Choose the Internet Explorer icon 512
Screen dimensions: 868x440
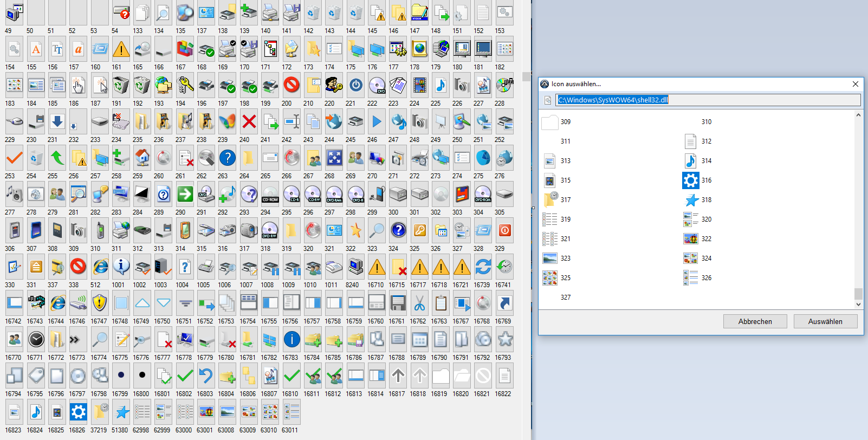click(100, 267)
